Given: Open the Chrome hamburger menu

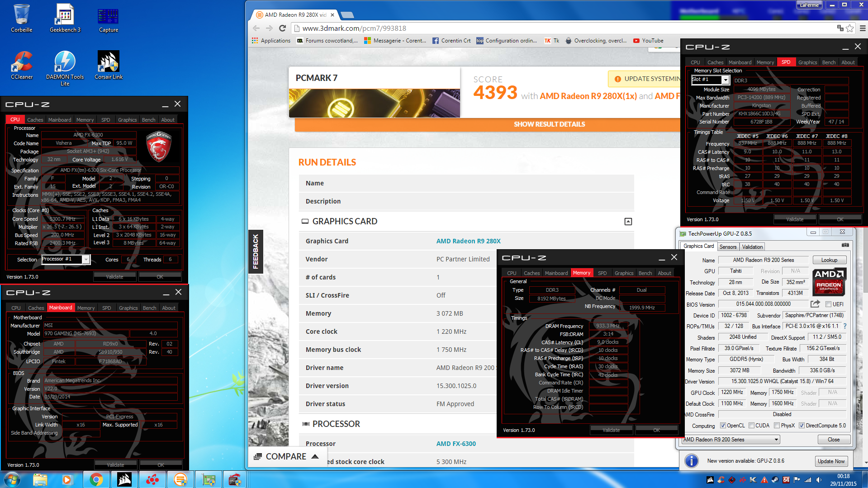Looking at the screenshot, I should coord(862,28).
